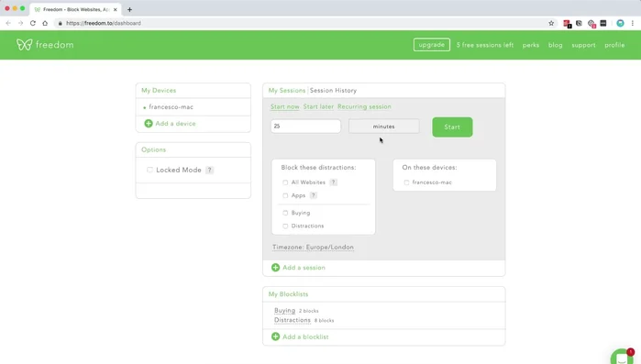
Task: Open the blog menu item
Action: [x=555, y=45]
